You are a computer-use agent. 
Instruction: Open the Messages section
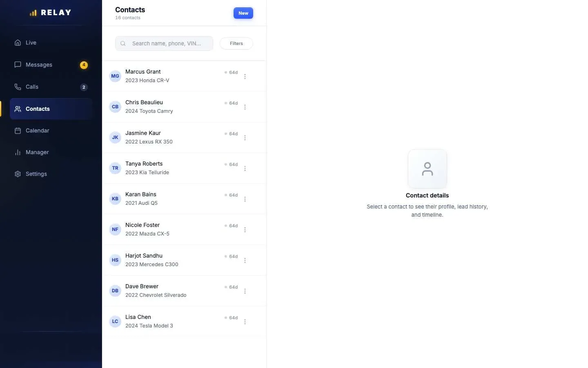pyautogui.click(x=51, y=65)
